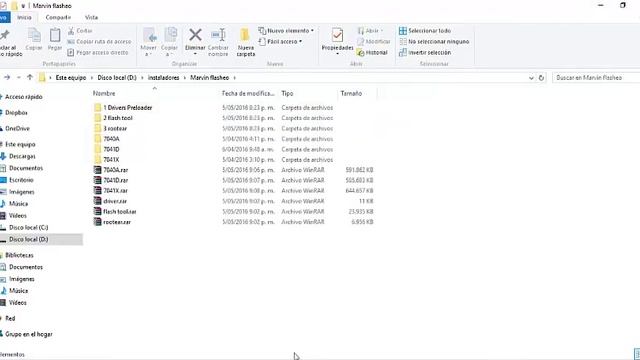Image resolution: width=640 pixels, height=360 pixels.
Task: Open Vídeos under Este equipo
Action: click(x=18, y=216)
